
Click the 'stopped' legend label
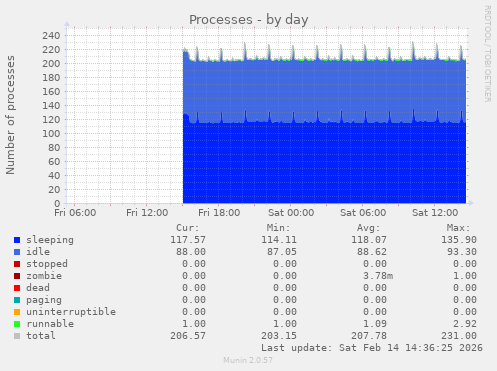tap(47, 264)
